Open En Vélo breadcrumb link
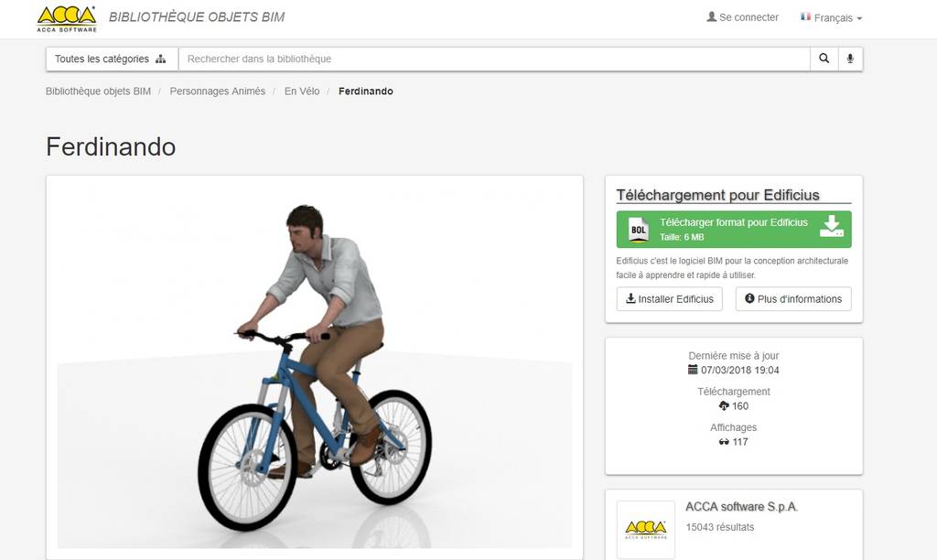The height and width of the screenshot is (560, 937). click(x=302, y=91)
